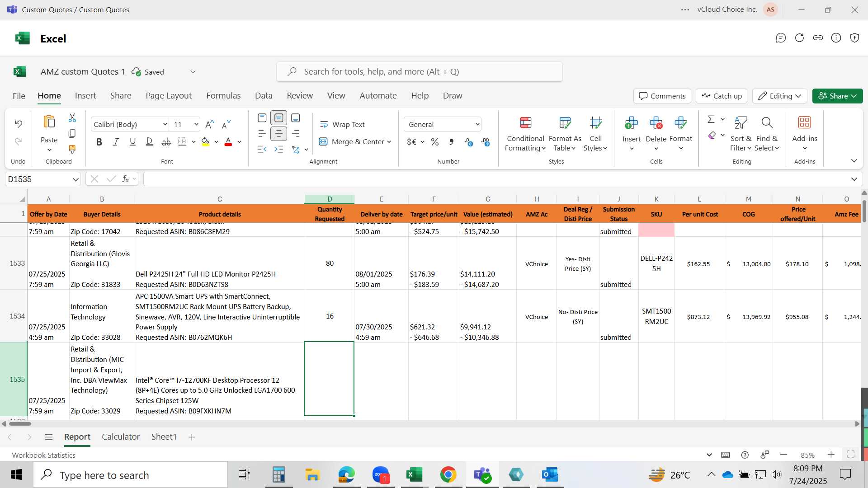This screenshot has height=488, width=868.
Task: Click the zoom in plus control
Action: (831, 455)
